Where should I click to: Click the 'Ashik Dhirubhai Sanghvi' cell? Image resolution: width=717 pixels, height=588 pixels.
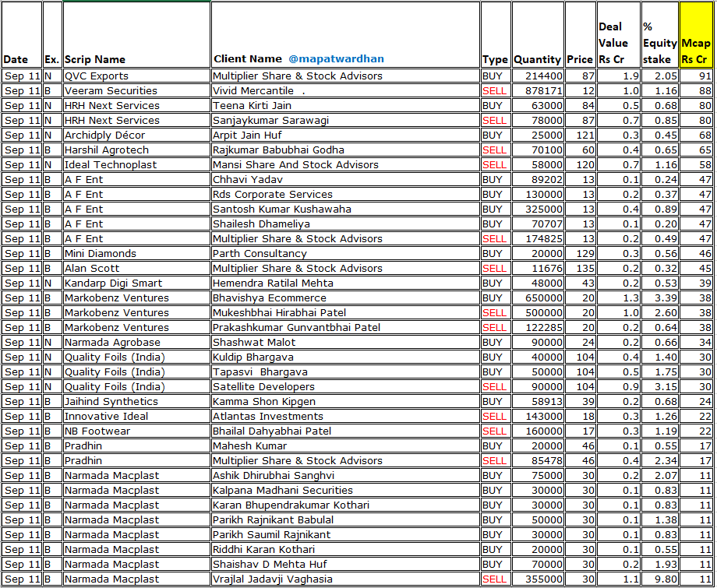point(345,476)
